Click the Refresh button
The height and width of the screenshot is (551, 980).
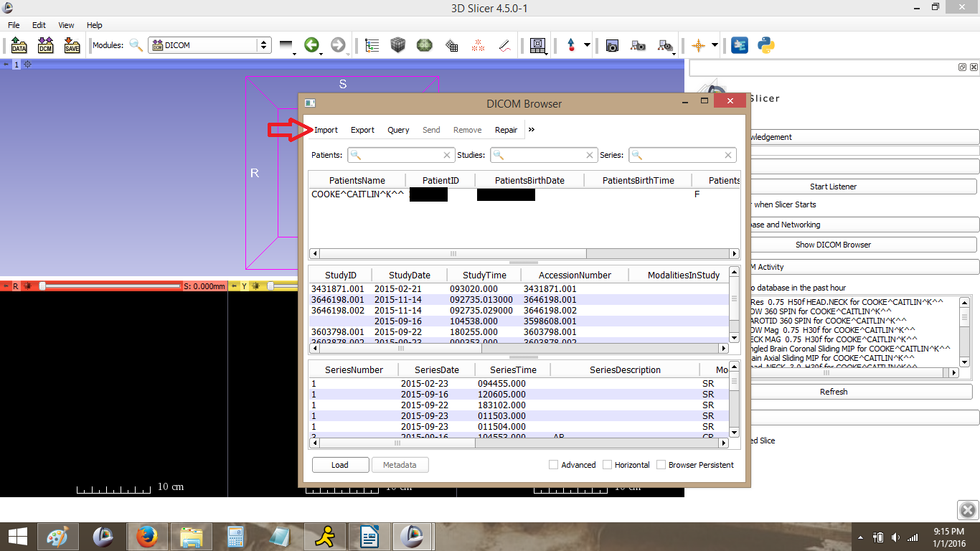(x=833, y=392)
